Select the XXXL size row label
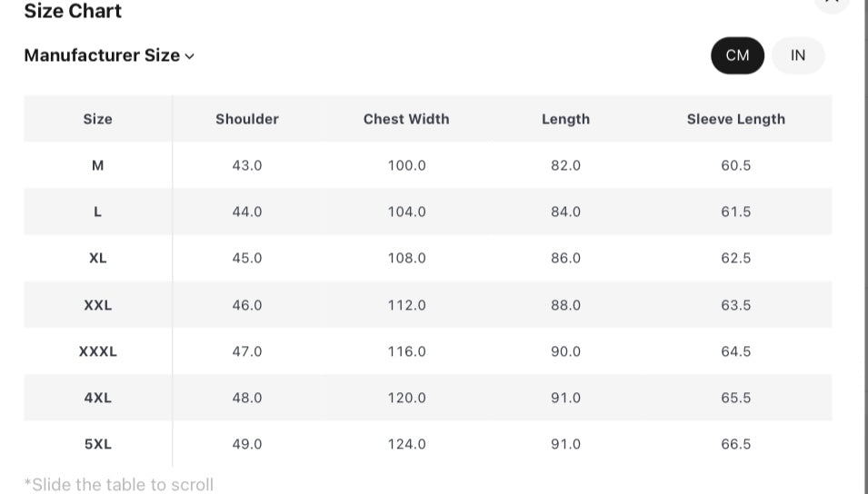The height and width of the screenshot is (494, 868). click(97, 351)
